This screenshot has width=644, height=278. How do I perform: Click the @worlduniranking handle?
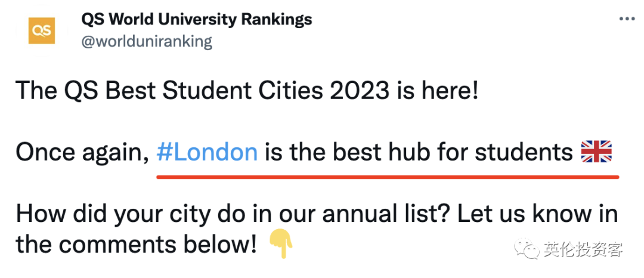coord(146,41)
